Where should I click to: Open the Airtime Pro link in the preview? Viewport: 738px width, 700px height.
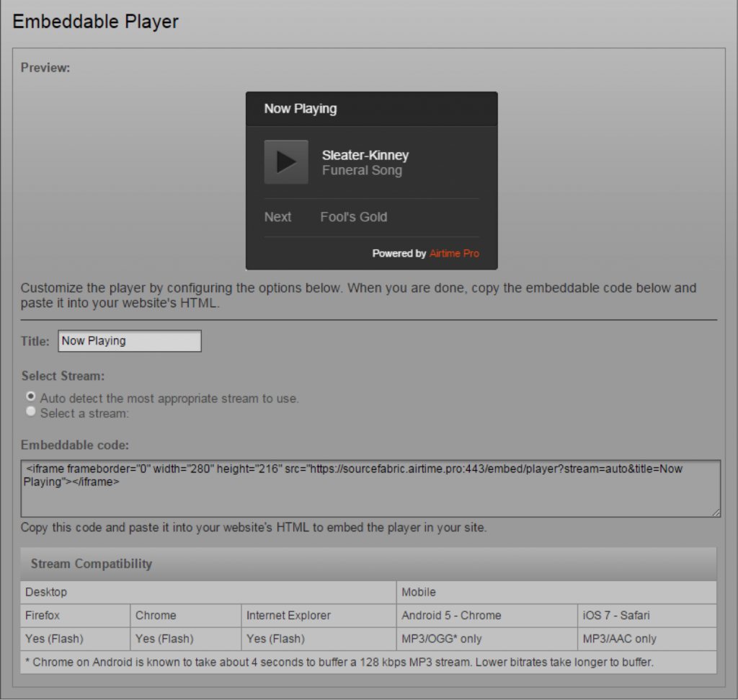[454, 254]
